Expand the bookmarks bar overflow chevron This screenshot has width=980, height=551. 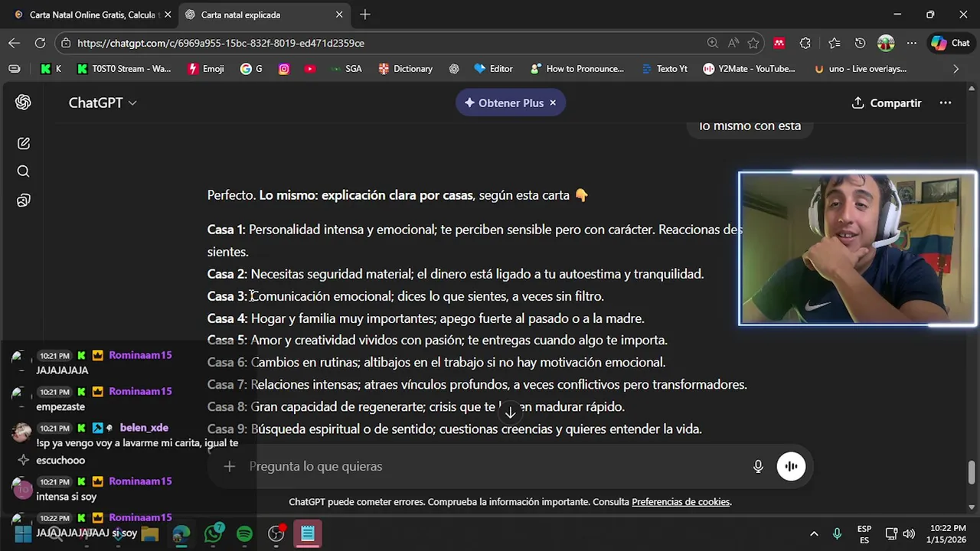pyautogui.click(x=955, y=69)
